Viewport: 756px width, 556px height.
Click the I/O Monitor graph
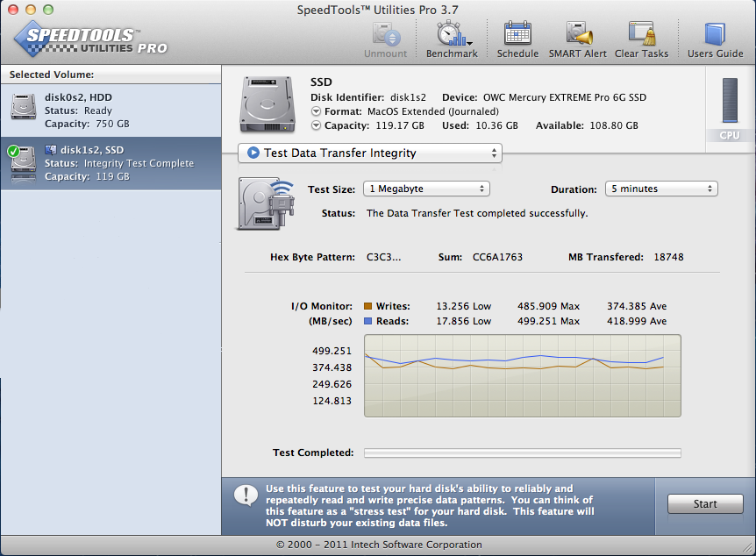522,375
